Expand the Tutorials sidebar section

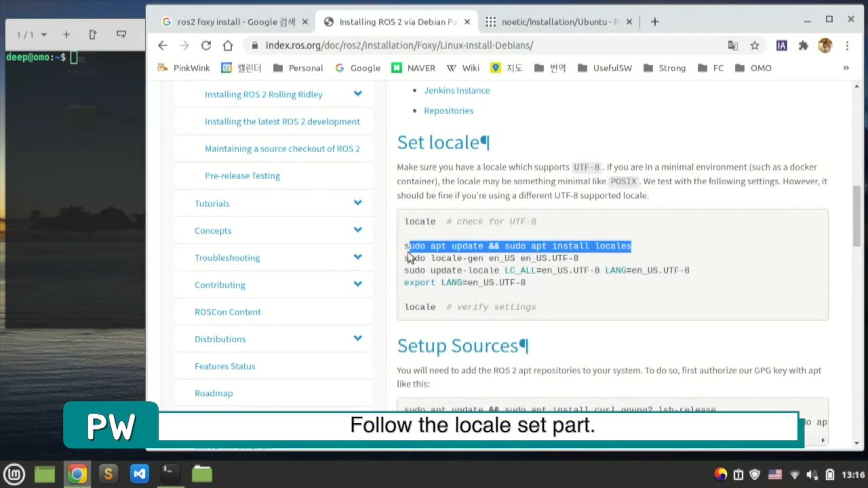pos(357,203)
